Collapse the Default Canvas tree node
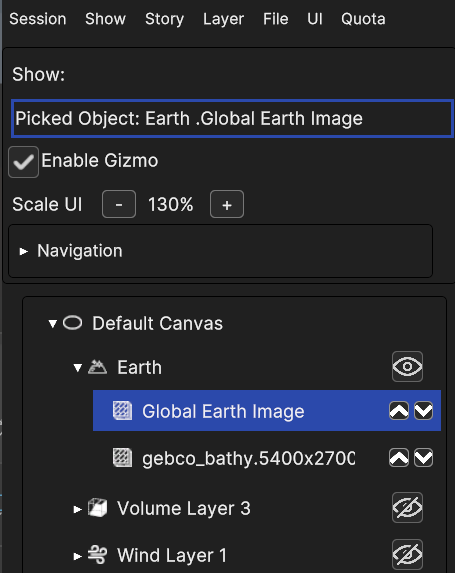Screen dimensions: 455x573 tap(53, 323)
